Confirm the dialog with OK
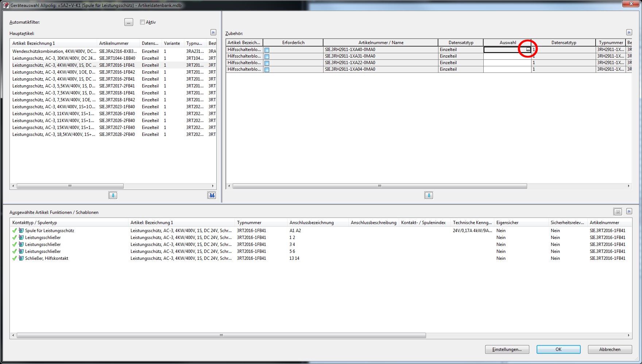The width and height of the screenshot is (642, 364). click(x=558, y=349)
